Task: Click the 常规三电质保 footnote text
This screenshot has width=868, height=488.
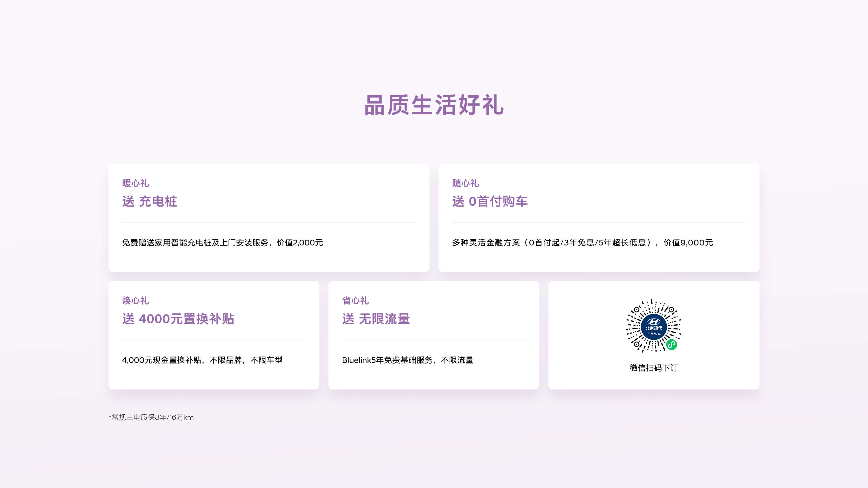Action: pyautogui.click(x=151, y=417)
